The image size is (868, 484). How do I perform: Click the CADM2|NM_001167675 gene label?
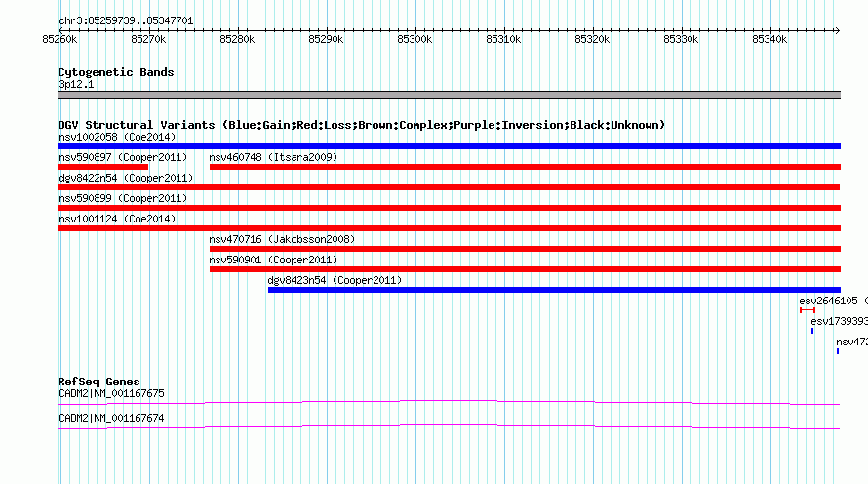[x=112, y=393]
